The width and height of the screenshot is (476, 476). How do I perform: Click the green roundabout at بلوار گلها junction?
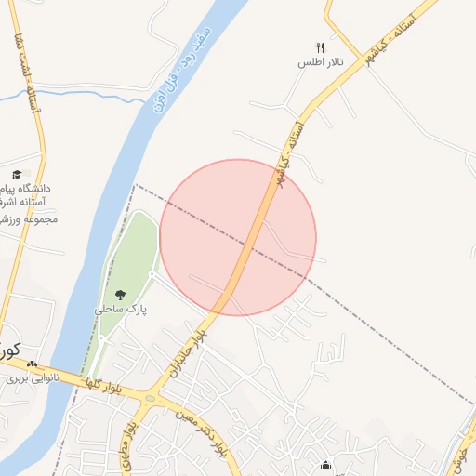[x=150, y=399]
